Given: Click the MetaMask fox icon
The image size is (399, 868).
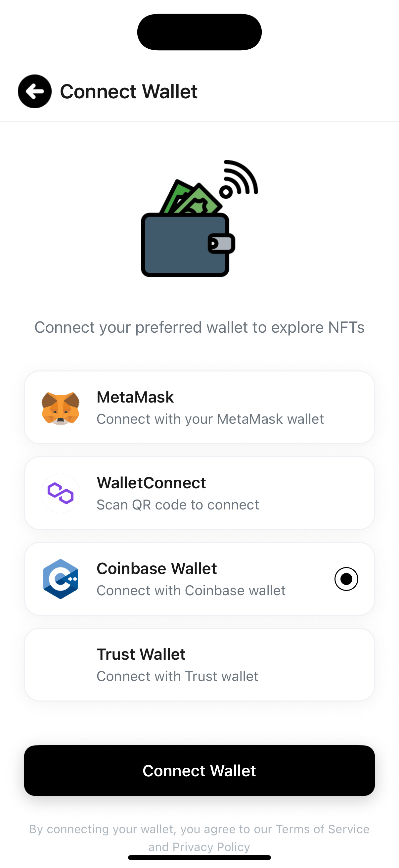Looking at the screenshot, I should (61, 408).
